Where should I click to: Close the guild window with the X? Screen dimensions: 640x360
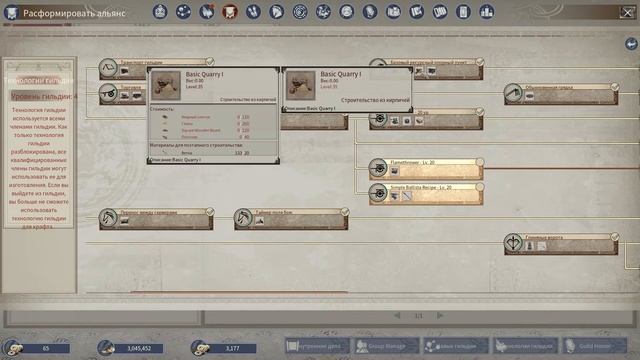[x=627, y=13]
